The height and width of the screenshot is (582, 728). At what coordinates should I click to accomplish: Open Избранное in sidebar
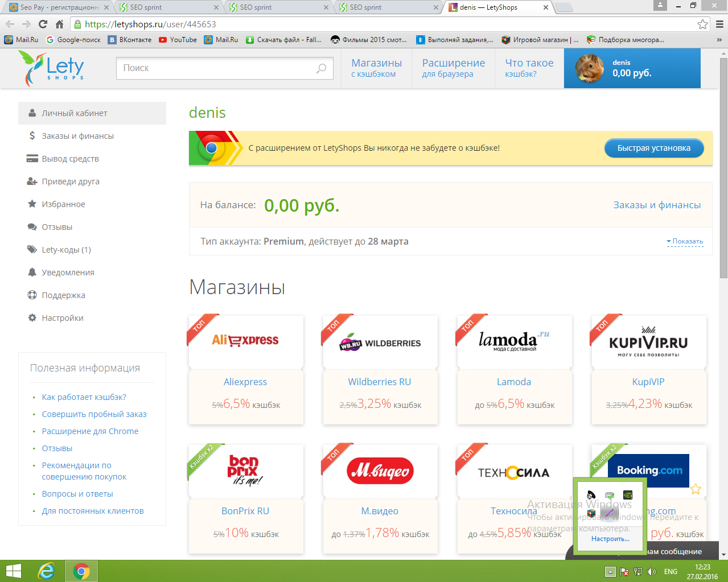92,204
